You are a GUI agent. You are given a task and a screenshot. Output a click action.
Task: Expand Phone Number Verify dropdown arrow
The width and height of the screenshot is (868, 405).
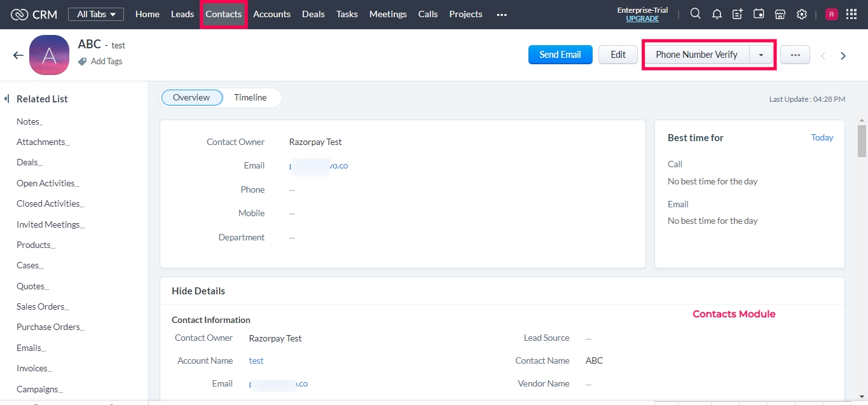click(x=761, y=55)
